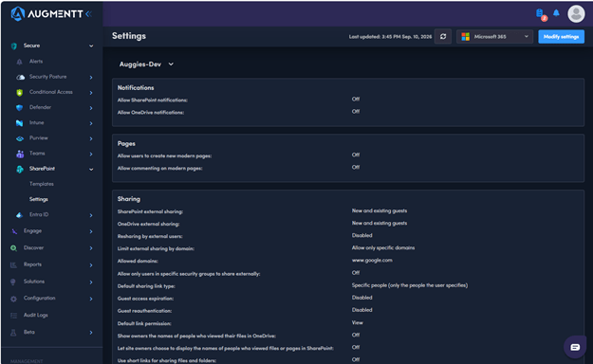The height and width of the screenshot is (364, 593).
Task: Click the Beta flask icon
Action: (13, 333)
